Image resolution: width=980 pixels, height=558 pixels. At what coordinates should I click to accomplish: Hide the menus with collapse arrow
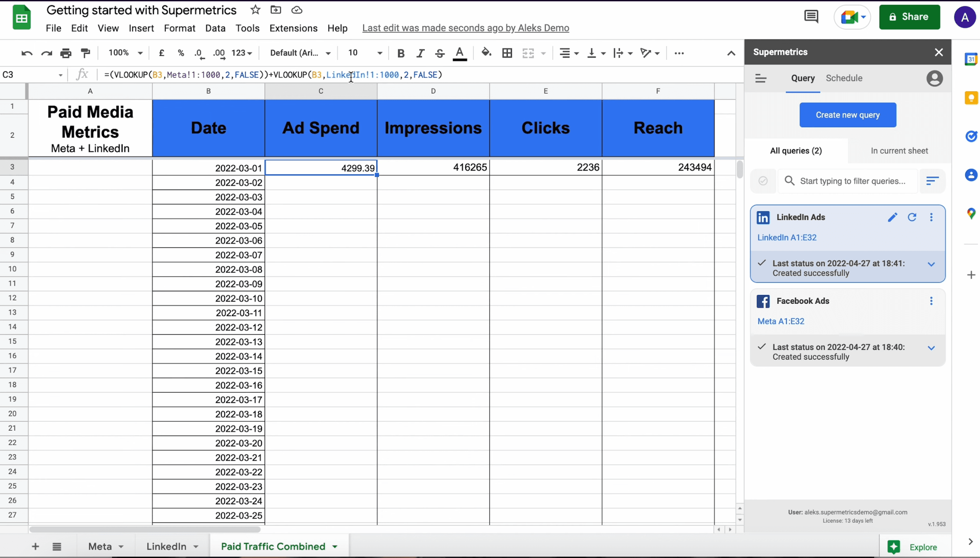point(731,53)
